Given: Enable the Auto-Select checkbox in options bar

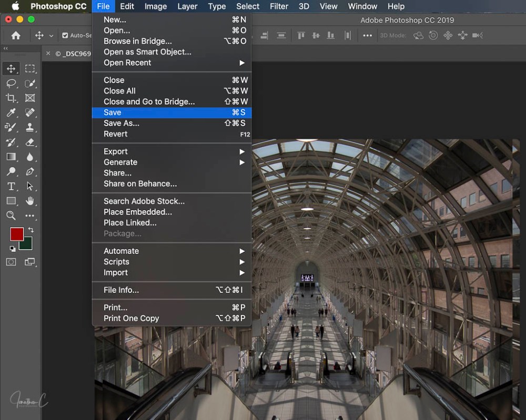Looking at the screenshot, I should pos(66,35).
